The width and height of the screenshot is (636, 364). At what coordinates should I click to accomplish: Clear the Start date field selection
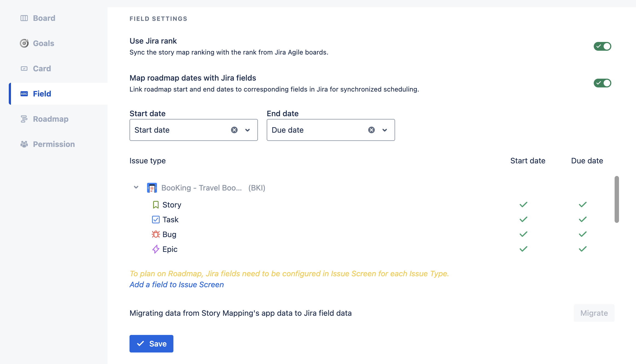point(234,130)
